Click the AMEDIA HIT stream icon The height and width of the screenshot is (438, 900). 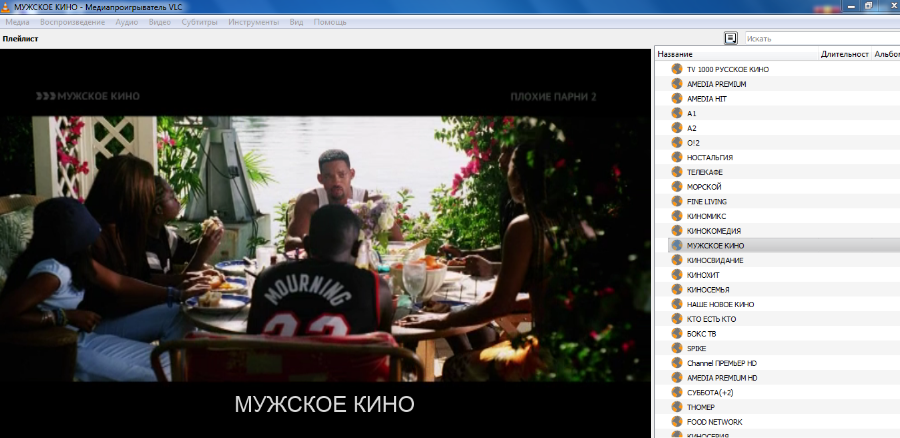point(677,99)
